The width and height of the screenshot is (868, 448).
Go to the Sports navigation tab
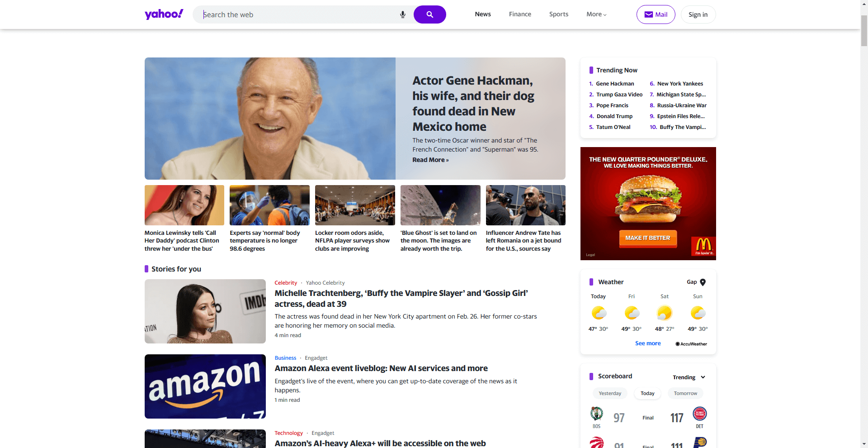point(558,14)
